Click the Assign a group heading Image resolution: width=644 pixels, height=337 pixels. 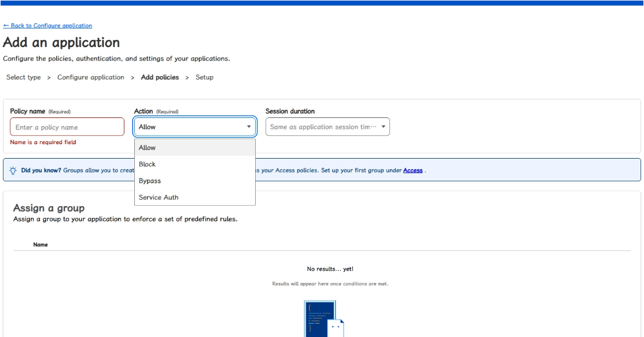[x=49, y=208]
